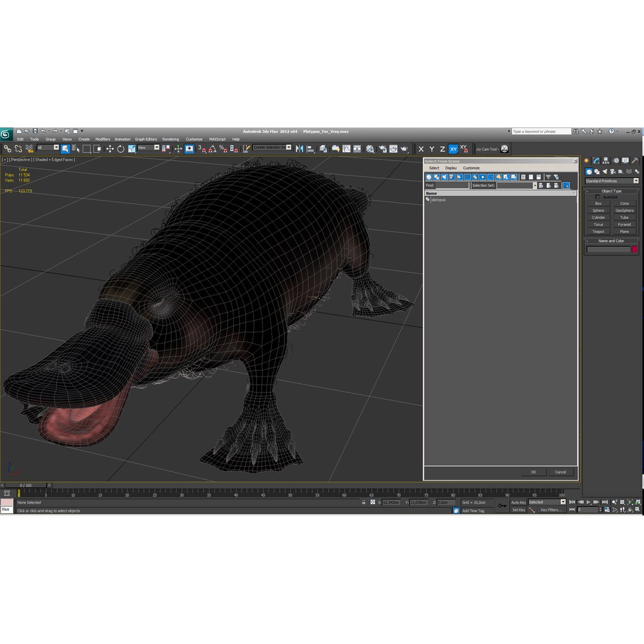The width and height of the screenshot is (644, 644).
Task: Open the Hierarchy command panel tab
Action: 606,160
